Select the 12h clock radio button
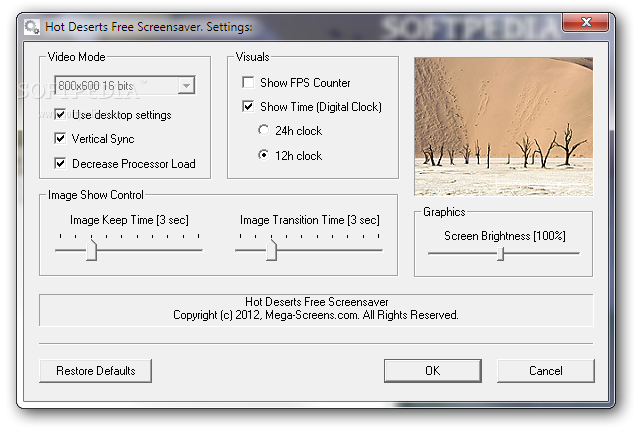The width and height of the screenshot is (636, 429). (264, 155)
